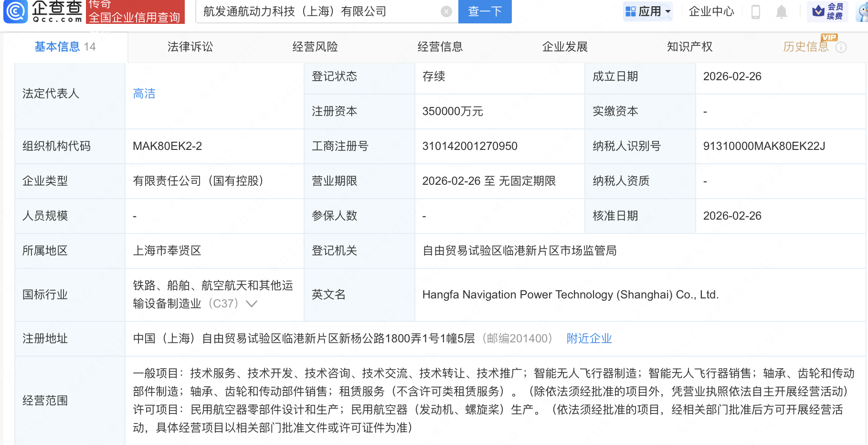Click the 传奇 全国企业信用查询 red banner
The height and width of the screenshot is (445, 868).
[x=135, y=12]
